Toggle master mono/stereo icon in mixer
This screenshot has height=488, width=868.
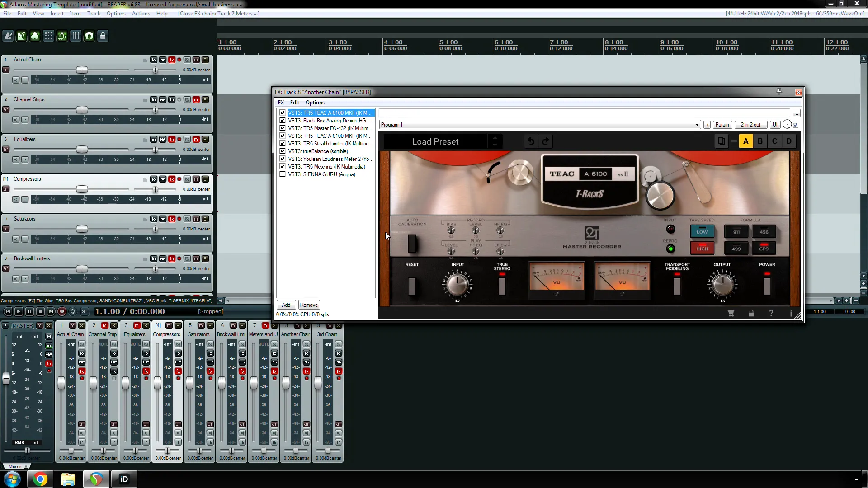[x=49, y=336]
